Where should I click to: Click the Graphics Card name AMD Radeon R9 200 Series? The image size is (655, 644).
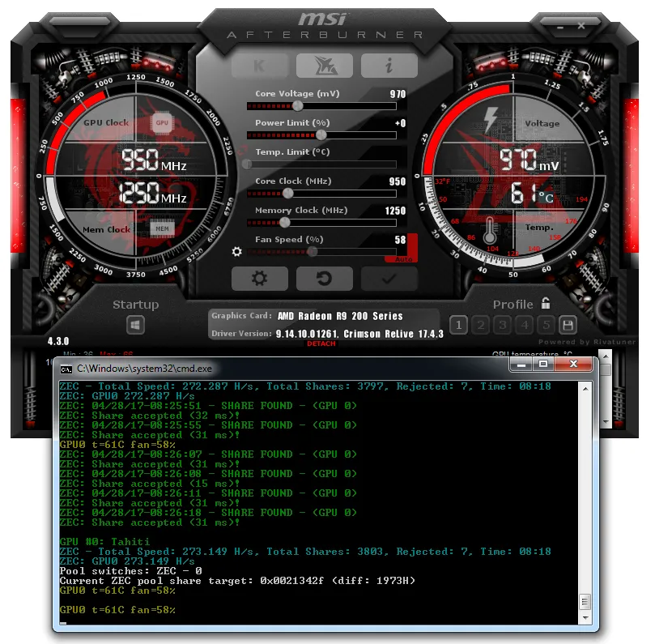pyautogui.click(x=340, y=316)
